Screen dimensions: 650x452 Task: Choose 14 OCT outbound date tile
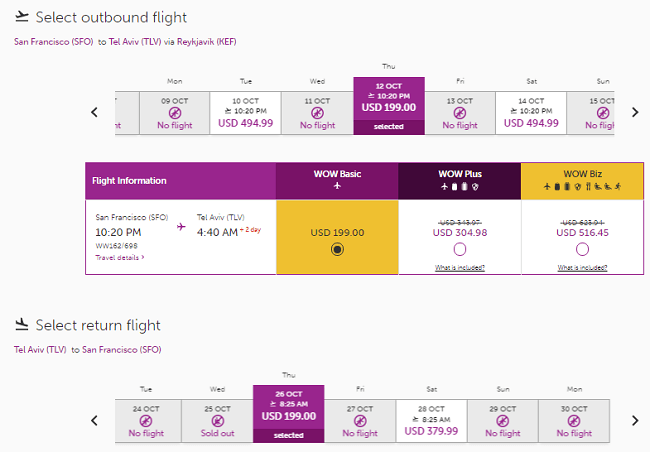[x=531, y=113]
